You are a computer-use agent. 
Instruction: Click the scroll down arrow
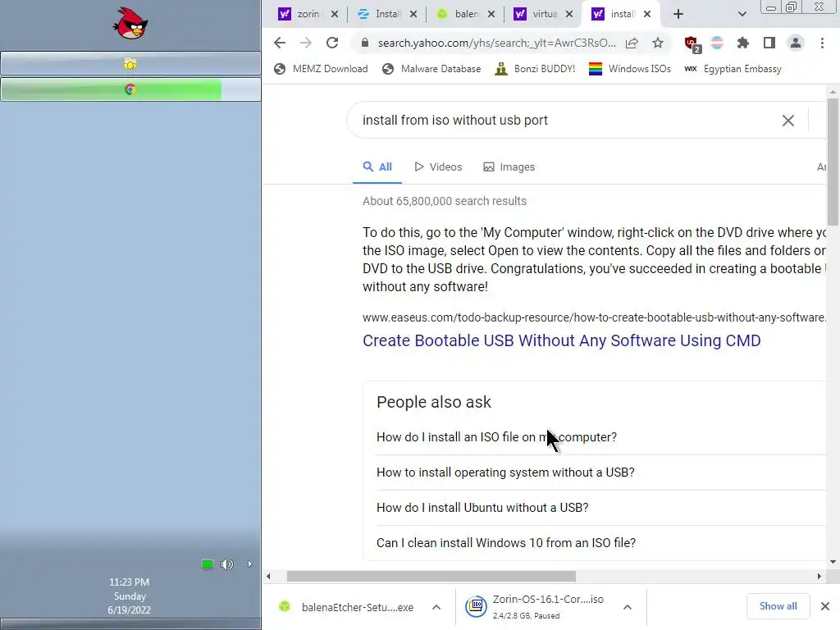point(833,562)
